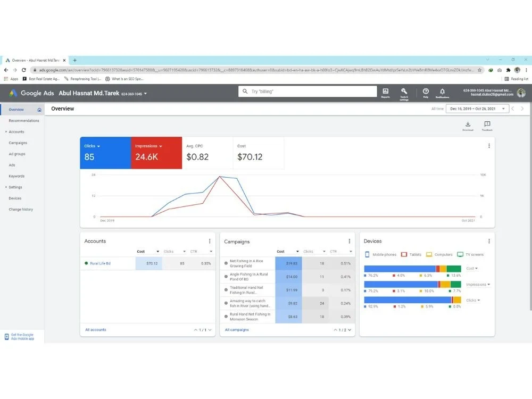Go to previous date range arrow
The height and width of the screenshot is (399, 532).
513,109
